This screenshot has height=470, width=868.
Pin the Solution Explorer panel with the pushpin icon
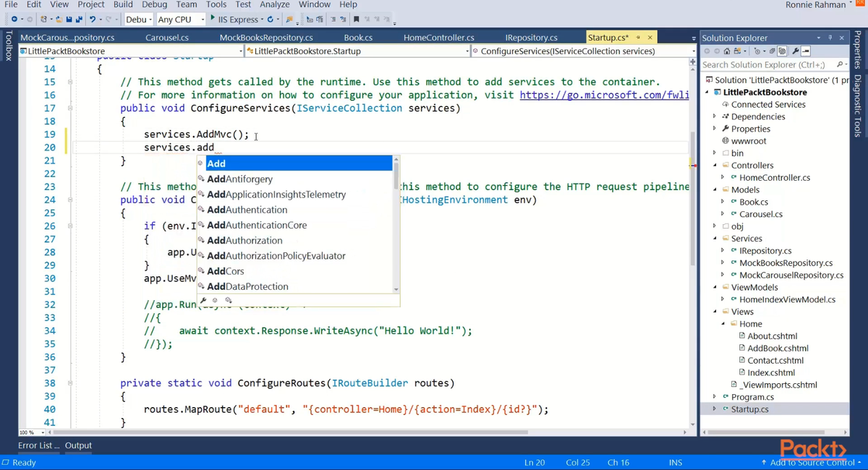click(829, 38)
